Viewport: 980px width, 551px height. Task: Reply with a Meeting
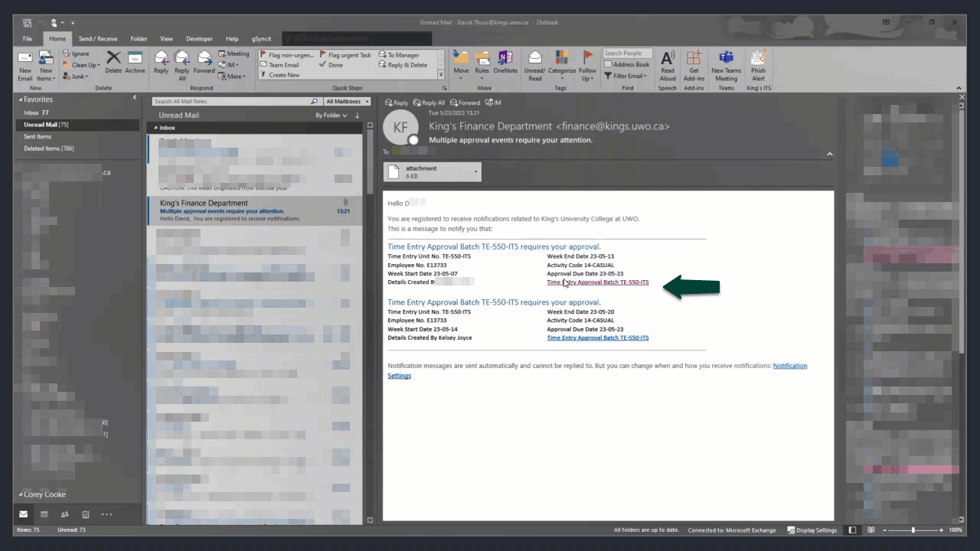tap(234, 54)
